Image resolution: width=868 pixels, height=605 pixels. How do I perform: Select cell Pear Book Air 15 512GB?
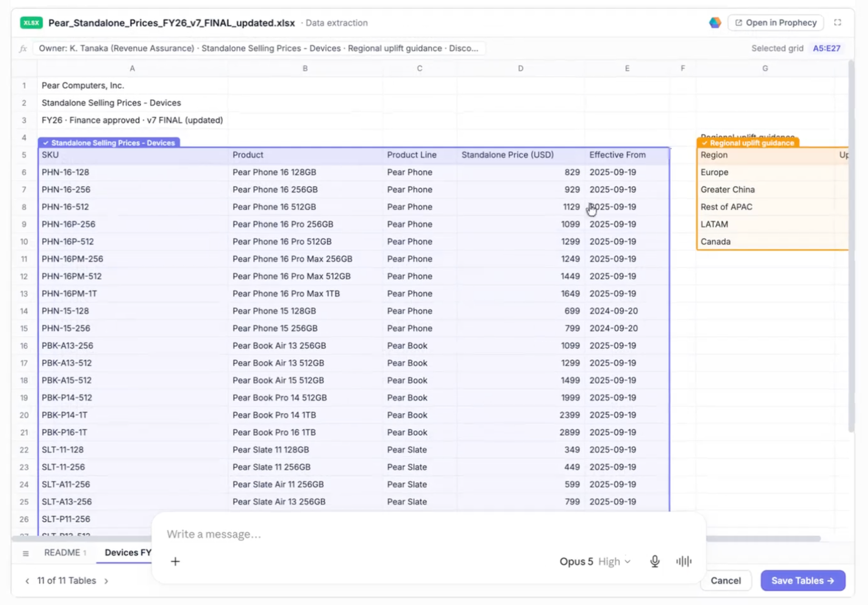(306, 381)
